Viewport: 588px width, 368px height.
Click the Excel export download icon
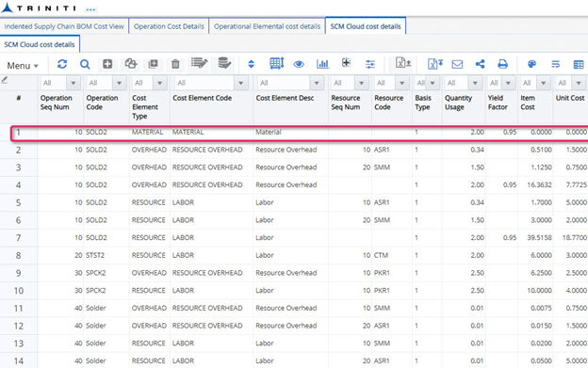[435, 64]
